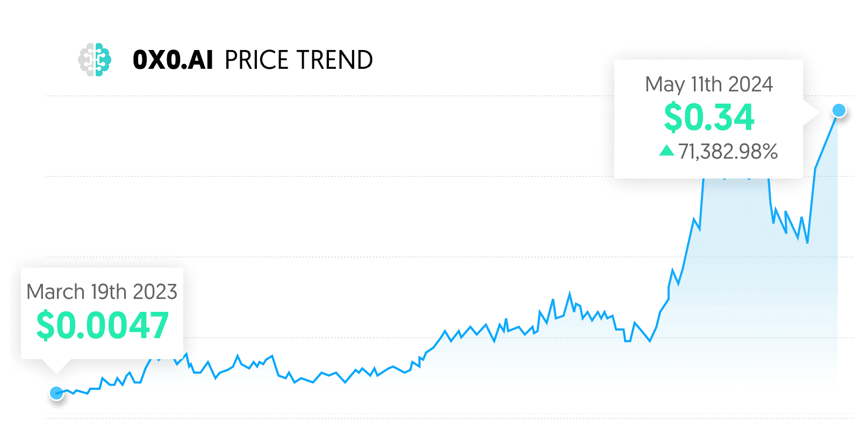This screenshot has height=443, width=868.
Task: Click the ending data point dot
Action: point(838,111)
